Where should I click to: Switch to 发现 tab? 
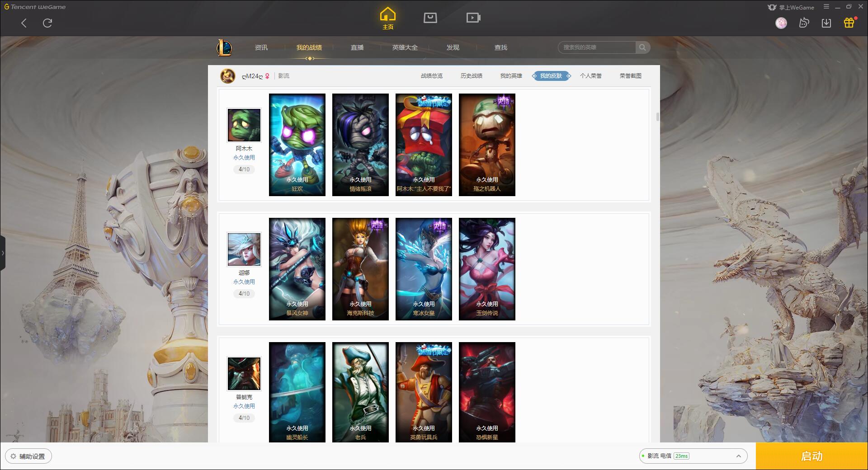click(x=453, y=47)
